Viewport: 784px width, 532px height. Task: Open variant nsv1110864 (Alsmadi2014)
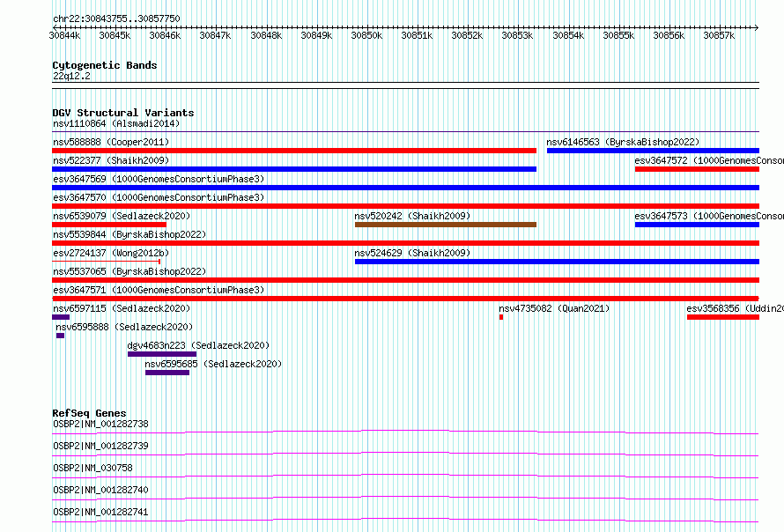pos(116,123)
